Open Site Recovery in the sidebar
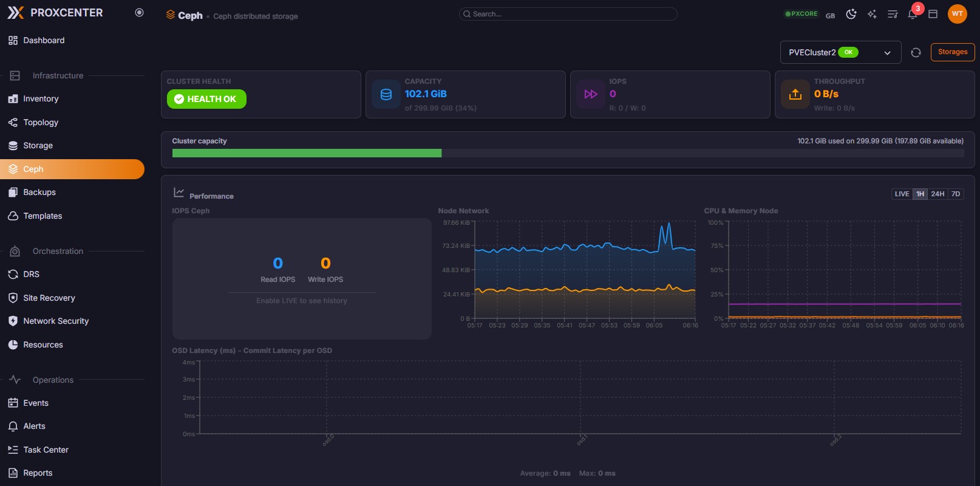 [49, 298]
